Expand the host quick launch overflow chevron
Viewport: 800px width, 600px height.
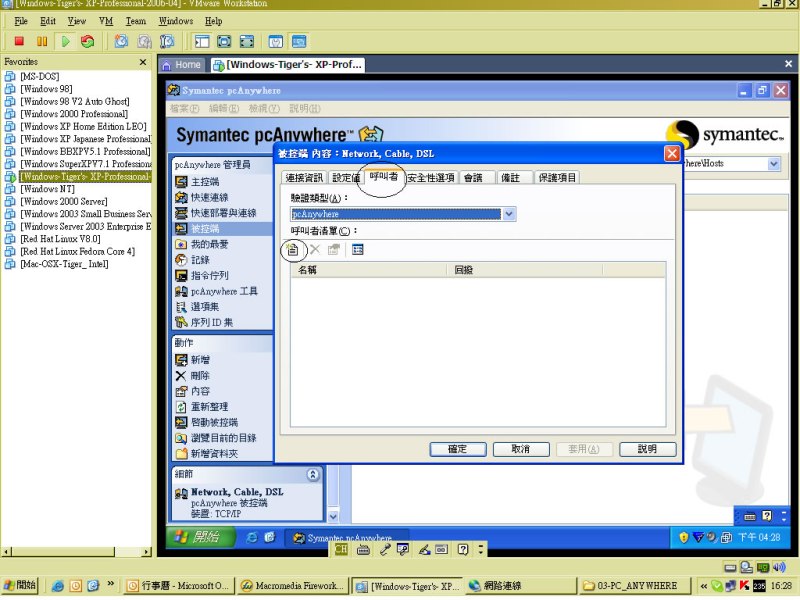click(111, 584)
